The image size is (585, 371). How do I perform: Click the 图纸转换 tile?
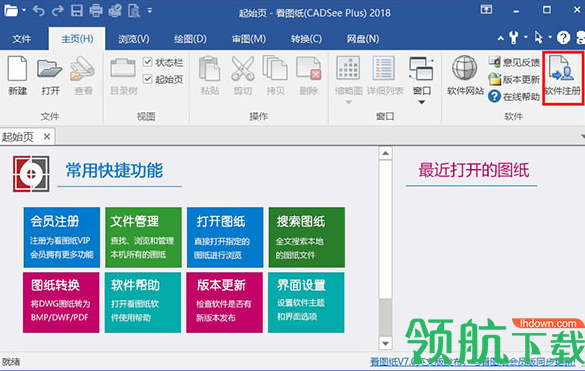(61, 302)
